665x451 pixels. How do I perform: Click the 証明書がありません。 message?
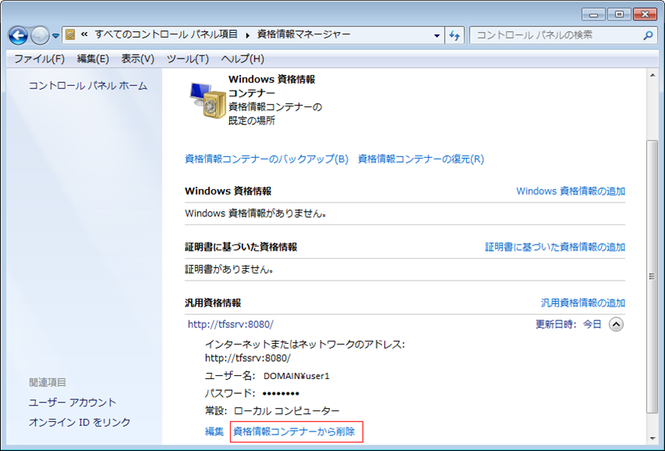pos(229,269)
